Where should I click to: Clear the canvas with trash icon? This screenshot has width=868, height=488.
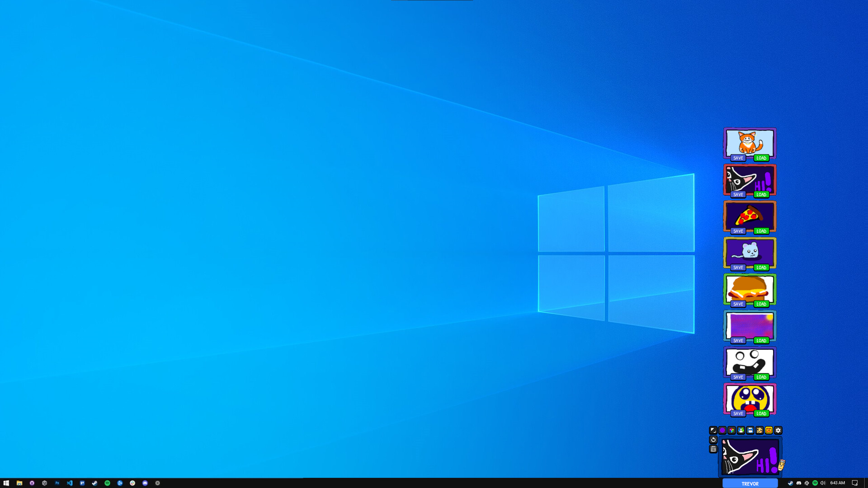[x=713, y=449]
